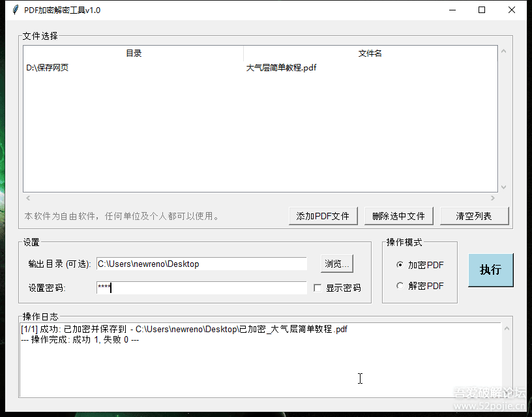
Task: Focus the 设置密码 password field
Action: point(201,288)
